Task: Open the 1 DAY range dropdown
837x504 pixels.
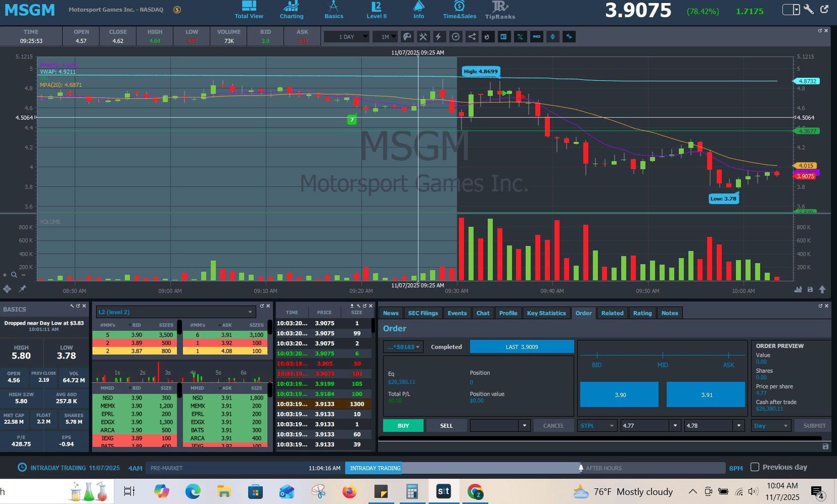Action: click(x=347, y=37)
